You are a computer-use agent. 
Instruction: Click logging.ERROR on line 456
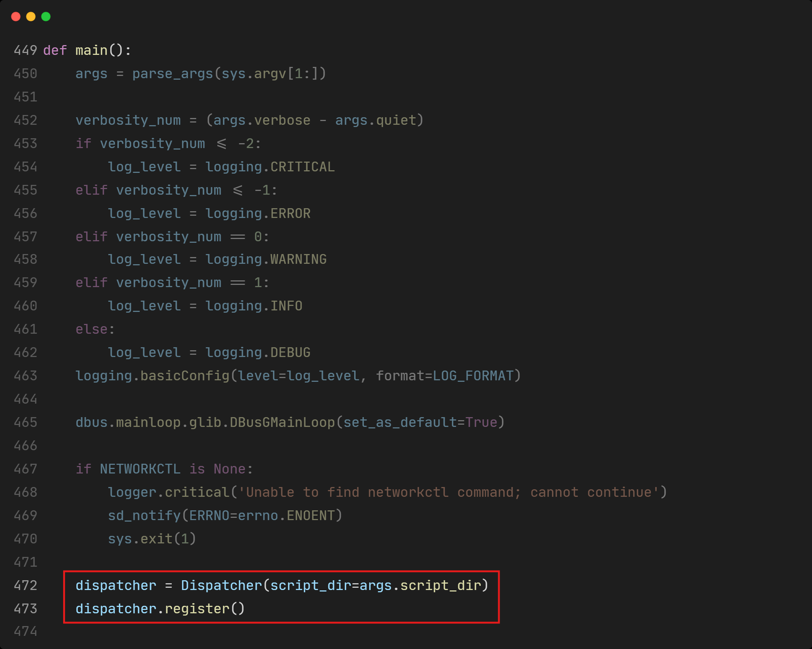[x=258, y=213]
